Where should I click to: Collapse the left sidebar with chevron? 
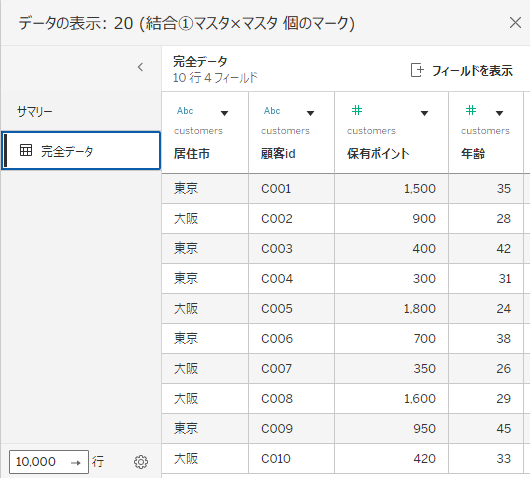141,67
